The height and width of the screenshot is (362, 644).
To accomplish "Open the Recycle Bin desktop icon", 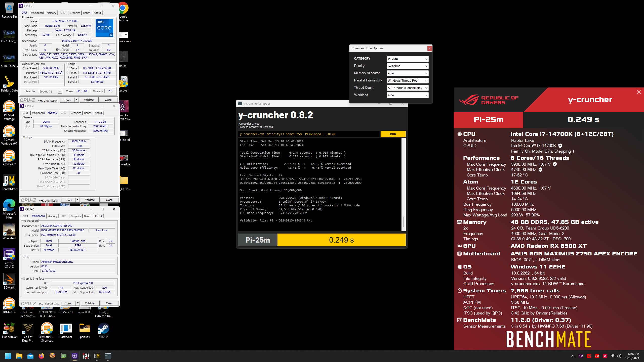I will (x=9, y=10).
